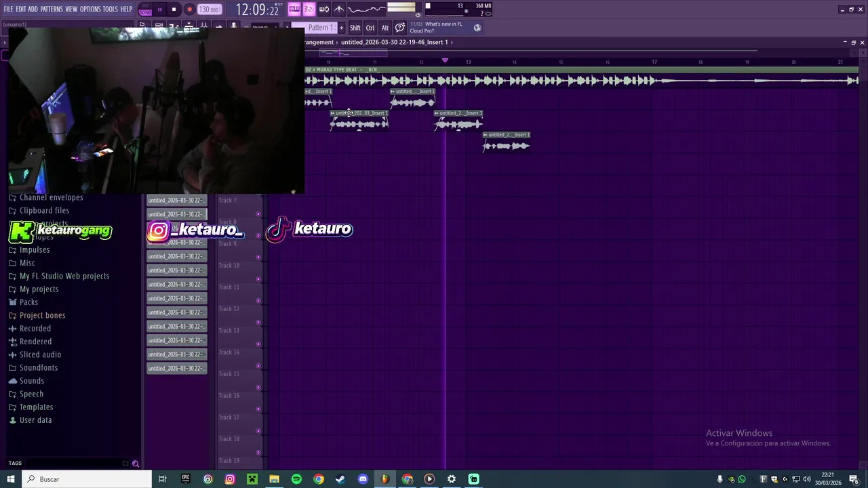The image size is (868, 488).
Task: Select the 'DZ x MORAD TYPE BEAT' audio clip
Action: (x=581, y=77)
